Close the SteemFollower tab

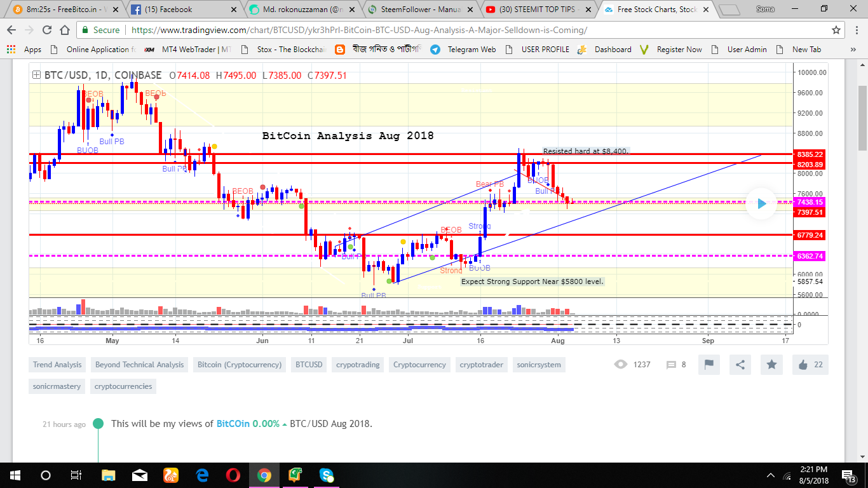(471, 10)
